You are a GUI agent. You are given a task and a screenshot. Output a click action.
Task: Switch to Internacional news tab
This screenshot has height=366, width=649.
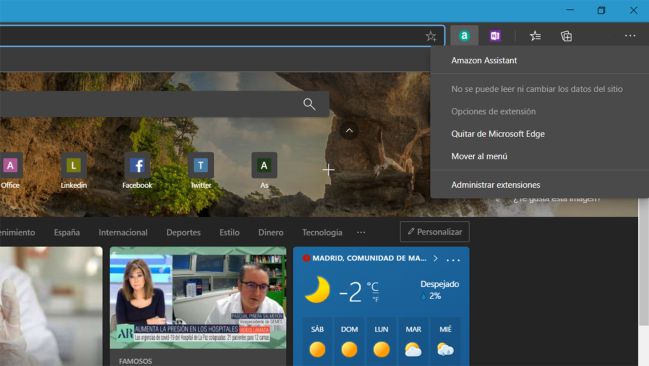point(123,232)
